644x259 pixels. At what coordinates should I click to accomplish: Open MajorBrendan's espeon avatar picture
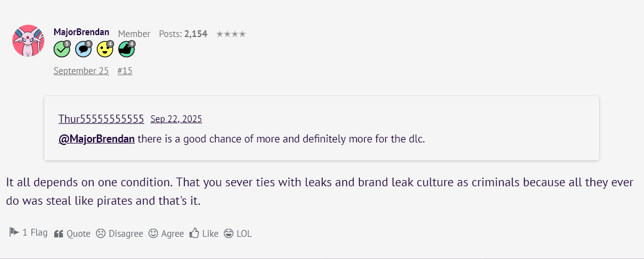(28, 41)
